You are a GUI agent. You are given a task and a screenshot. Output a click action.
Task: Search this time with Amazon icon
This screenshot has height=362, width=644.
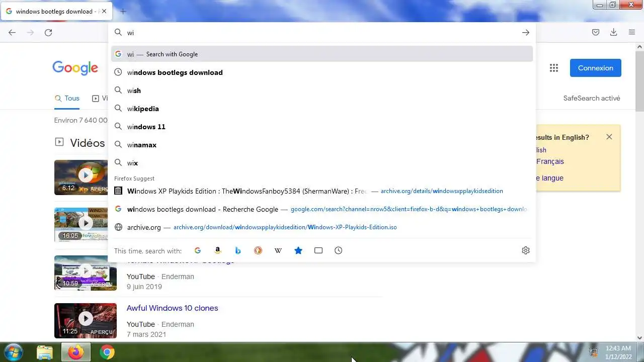(x=218, y=250)
